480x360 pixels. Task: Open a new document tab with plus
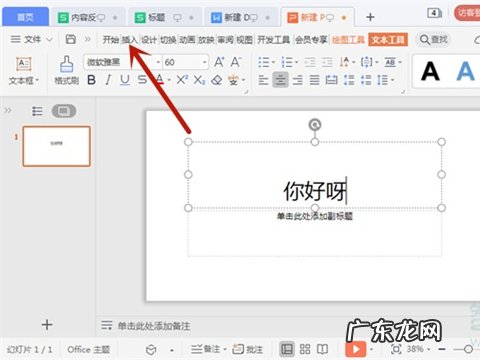point(370,17)
